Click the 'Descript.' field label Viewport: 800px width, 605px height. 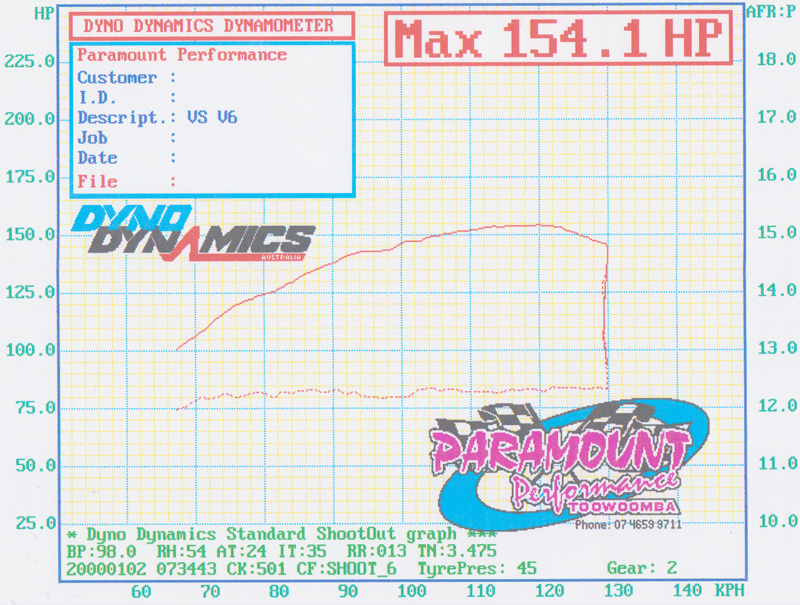122,118
